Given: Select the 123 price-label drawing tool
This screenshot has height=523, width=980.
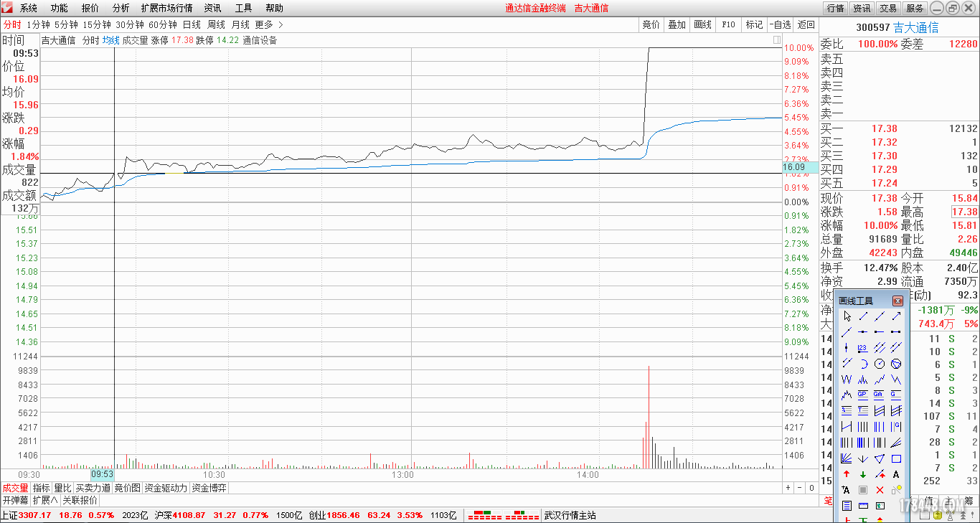Looking at the screenshot, I should click(863, 347).
